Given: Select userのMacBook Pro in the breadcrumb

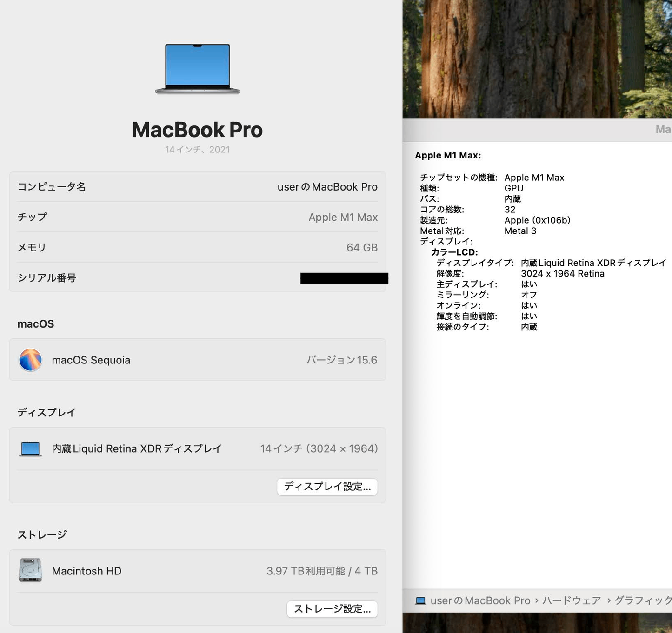Looking at the screenshot, I should (x=480, y=600).
